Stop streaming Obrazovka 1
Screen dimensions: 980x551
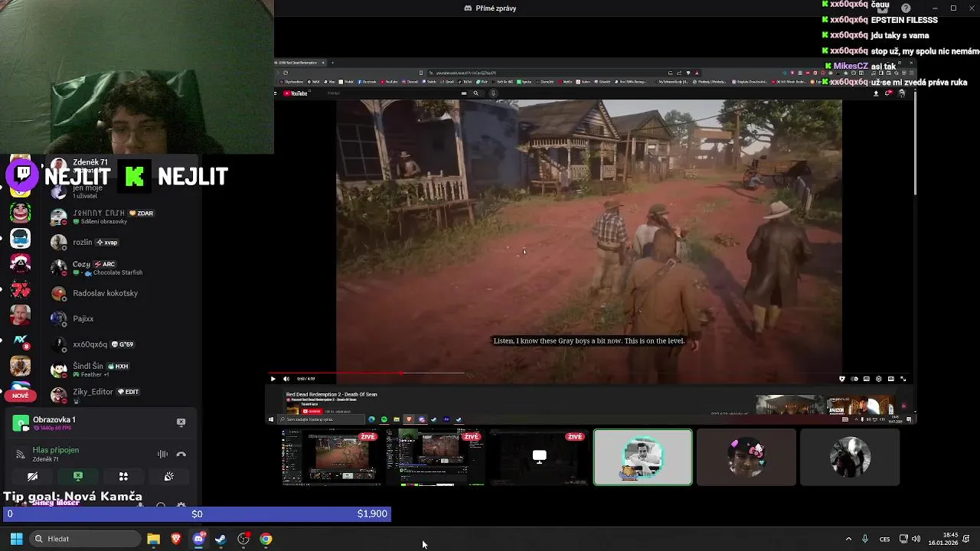(x=181, y=422)
